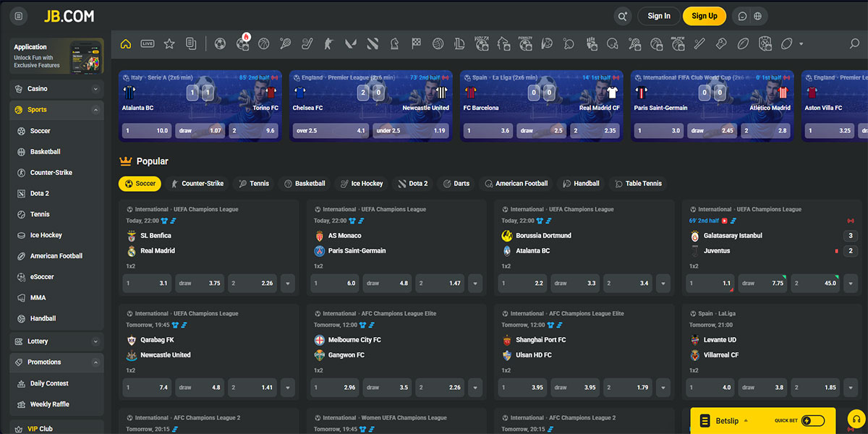Click the sports toolbar search magnifier
This screenshot has height=434, width=868.
(854, 44)
